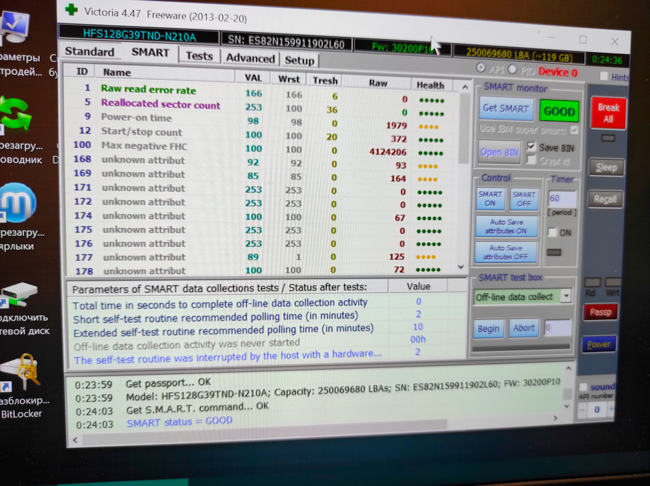Toggle the Save BIN checkbox
Viewport: 650px width, 486px height.
coord(531,147)
